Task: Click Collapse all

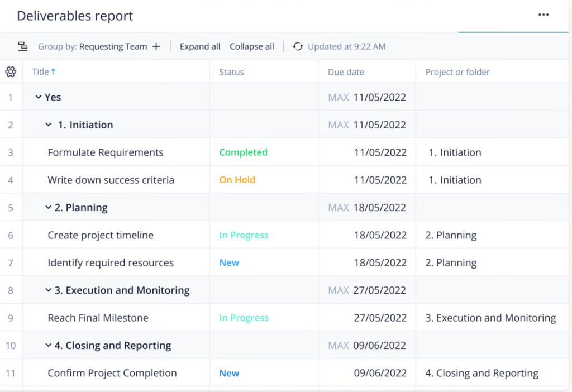Action: 251,46
